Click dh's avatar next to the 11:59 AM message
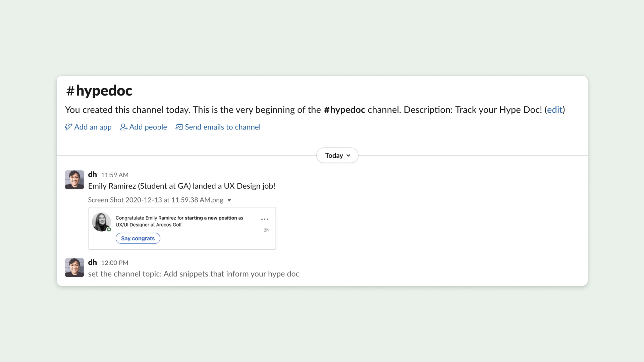Image resolution: width=644 pixels, height=362 pixels. 74,180
